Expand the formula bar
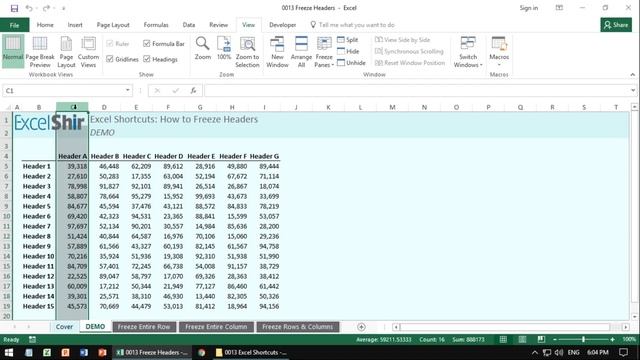The height and width of the screenshot is (360, 640). (x=633, y=91)
